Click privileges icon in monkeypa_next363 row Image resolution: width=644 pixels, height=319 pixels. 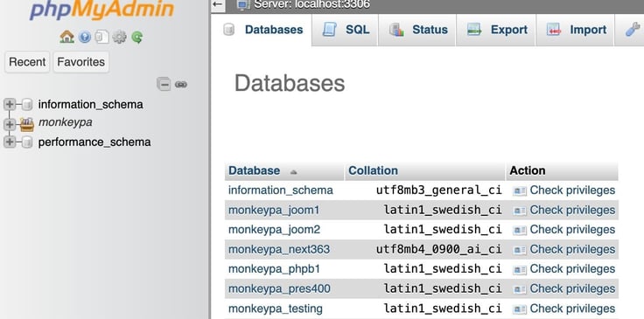[520, 250]
